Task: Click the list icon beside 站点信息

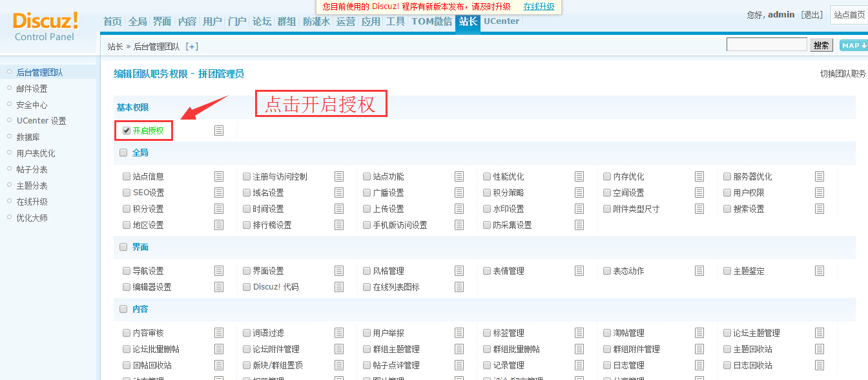Action: pyautogui.click(x=219, y=176)
